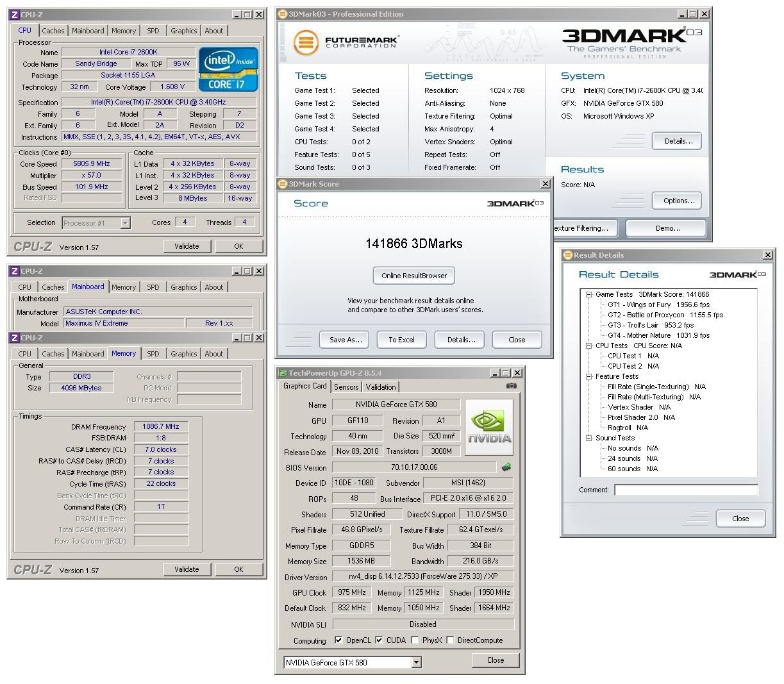
Task: Open system Details... in 3DMark03 main window
Action: click(677, 141)
